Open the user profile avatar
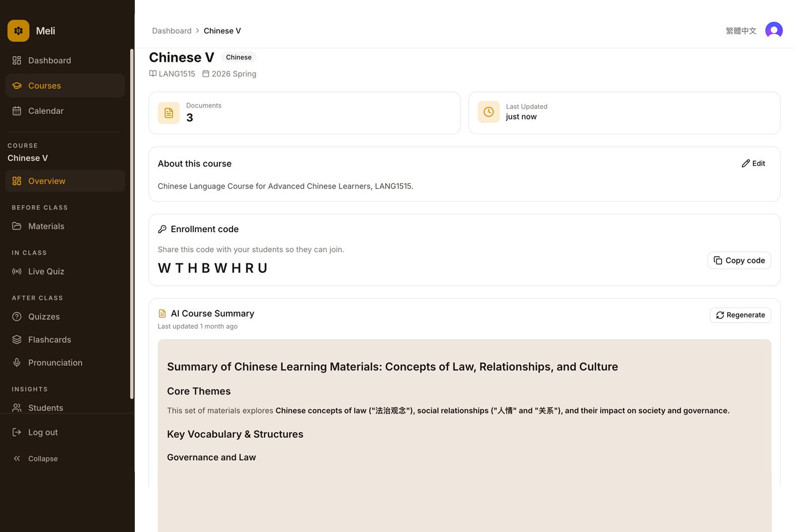Image resolution: width=797 pixels, height=532 pixels. coord(774,31)
